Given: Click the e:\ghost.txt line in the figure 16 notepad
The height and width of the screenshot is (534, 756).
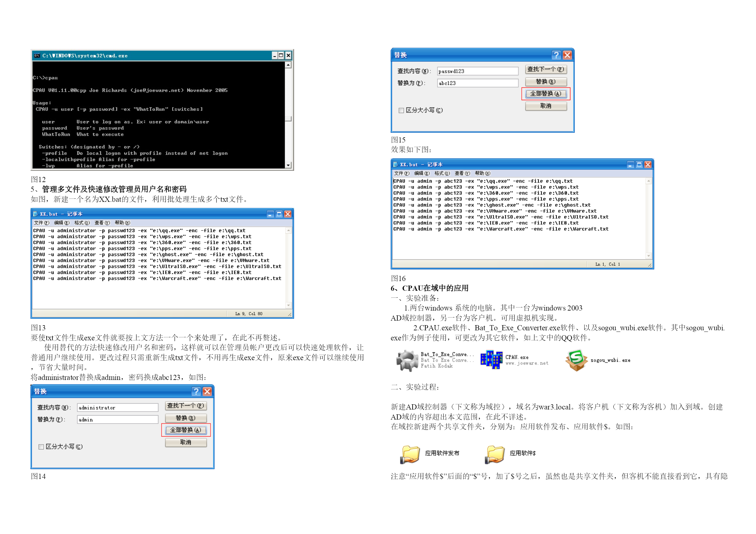Looking at the screenshot, I should [x=492, y=205].
